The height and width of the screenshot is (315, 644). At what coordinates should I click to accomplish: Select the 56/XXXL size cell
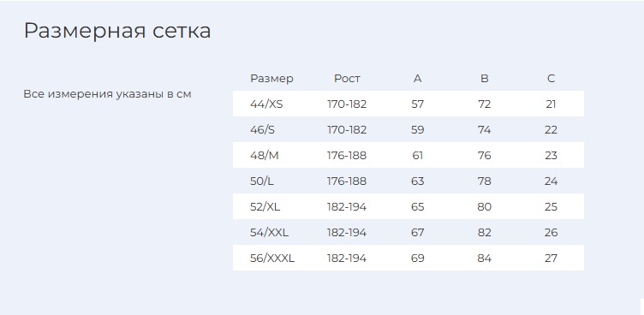click(272, 259)
